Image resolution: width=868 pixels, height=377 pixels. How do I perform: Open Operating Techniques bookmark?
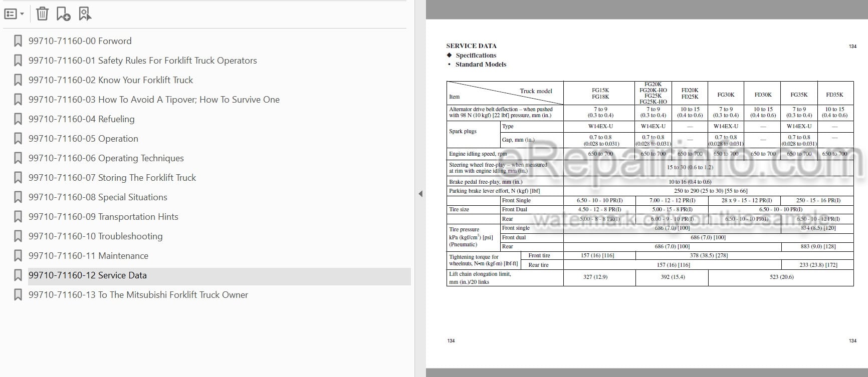pyautogui.click(x=106, y=158)
